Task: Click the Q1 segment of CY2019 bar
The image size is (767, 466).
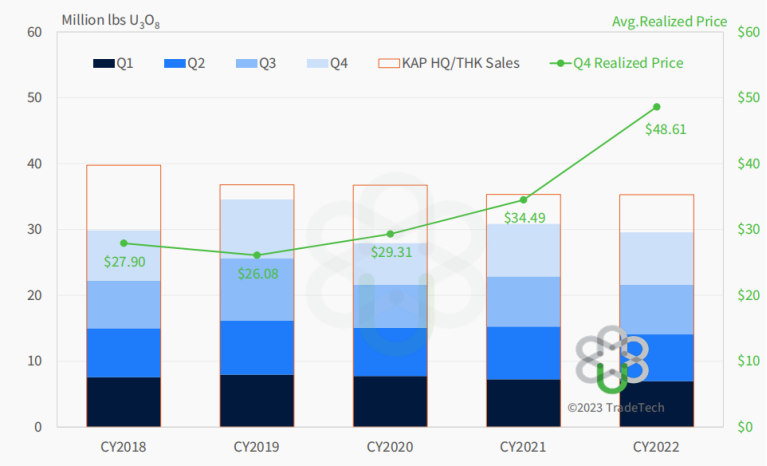Action: 257,401
